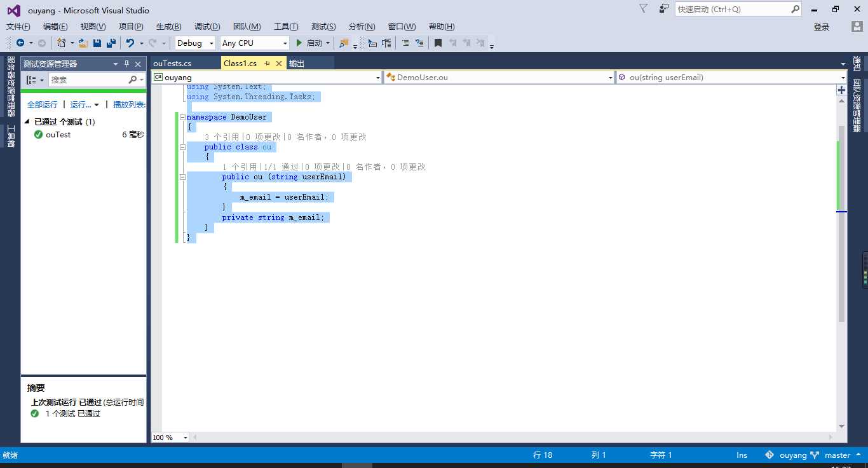Click in the Test Explorer 搜索 box
The image size is (868, 468).
pyautogui.click(x=88, y=79)
